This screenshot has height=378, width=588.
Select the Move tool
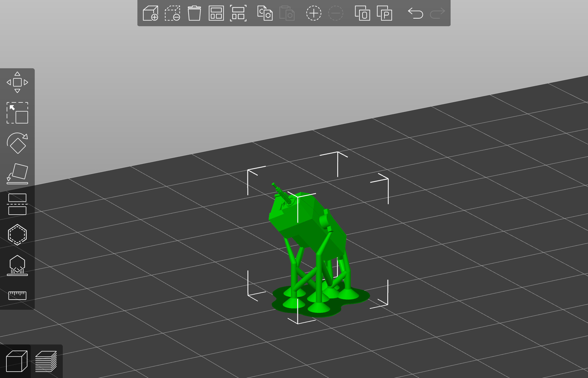coord(17,82)
